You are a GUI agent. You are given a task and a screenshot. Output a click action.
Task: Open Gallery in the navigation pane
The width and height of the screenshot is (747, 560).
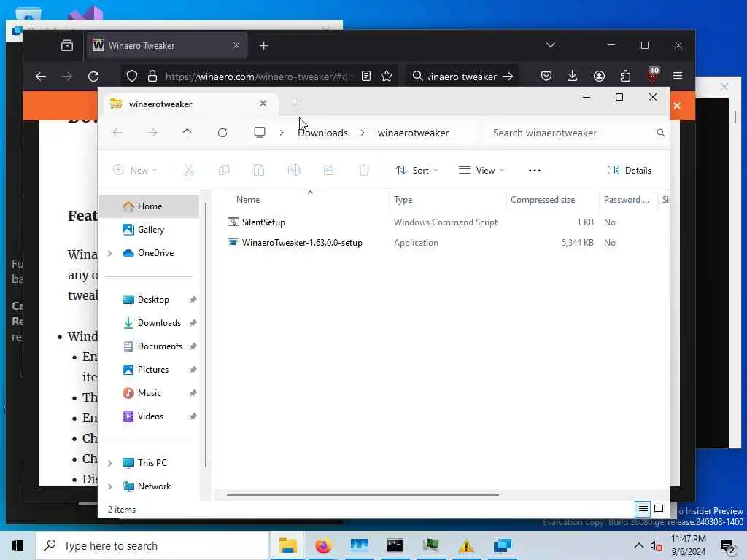(x=150, y=230)
